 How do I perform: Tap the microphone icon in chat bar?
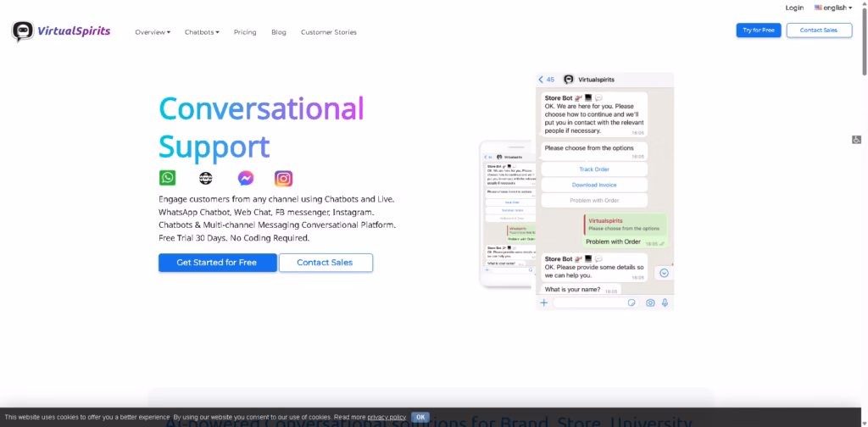[665, 302]
